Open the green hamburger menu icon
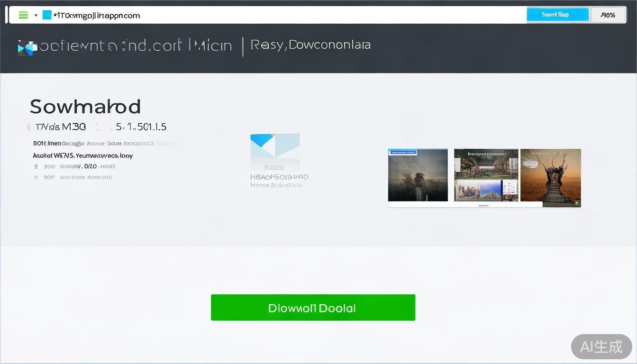Viewport: 637px width, 364px height. pyautogui.click(x=23, y=15)
